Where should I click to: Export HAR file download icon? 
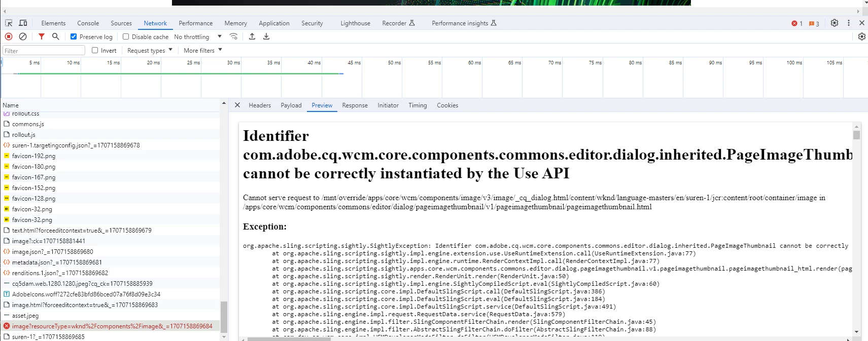266,36
